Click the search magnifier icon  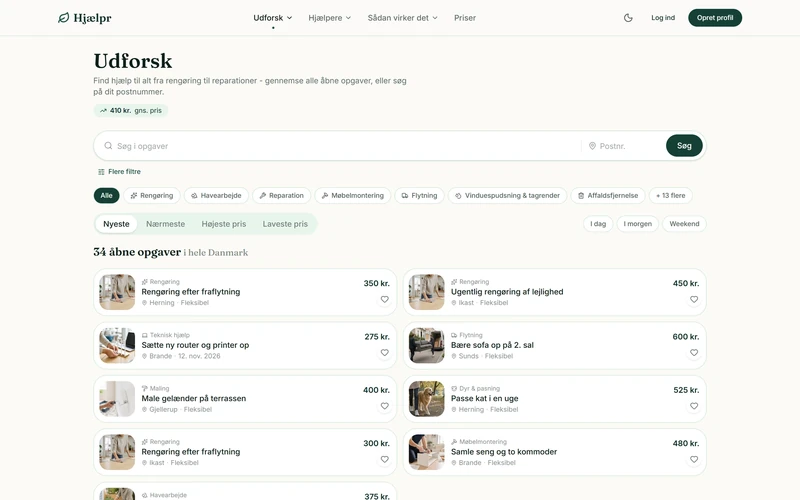pyautogui.click(x=108, y=146)
